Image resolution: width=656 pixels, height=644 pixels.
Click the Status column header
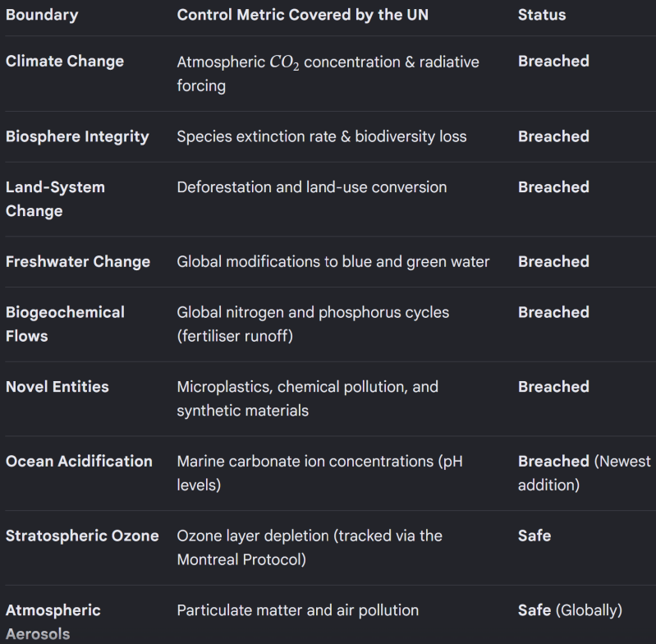pos(542,15)
